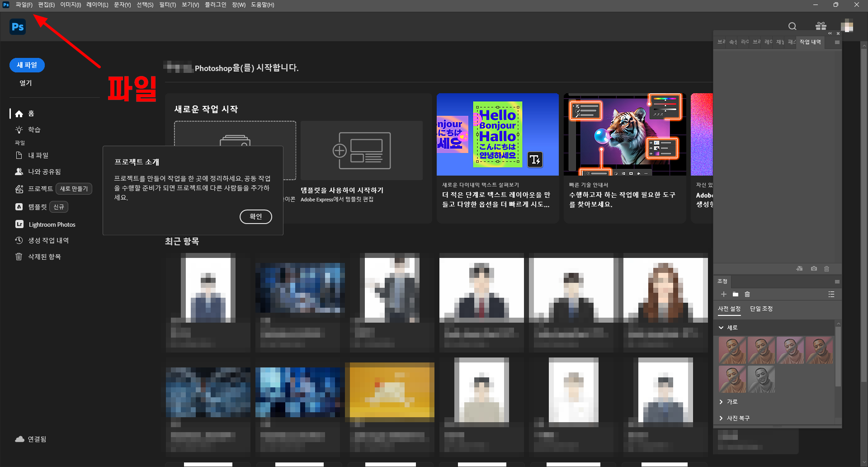Open Lightroom Photos from sidebar
Viewport: 868px width, 467px height.
[52, 224]
